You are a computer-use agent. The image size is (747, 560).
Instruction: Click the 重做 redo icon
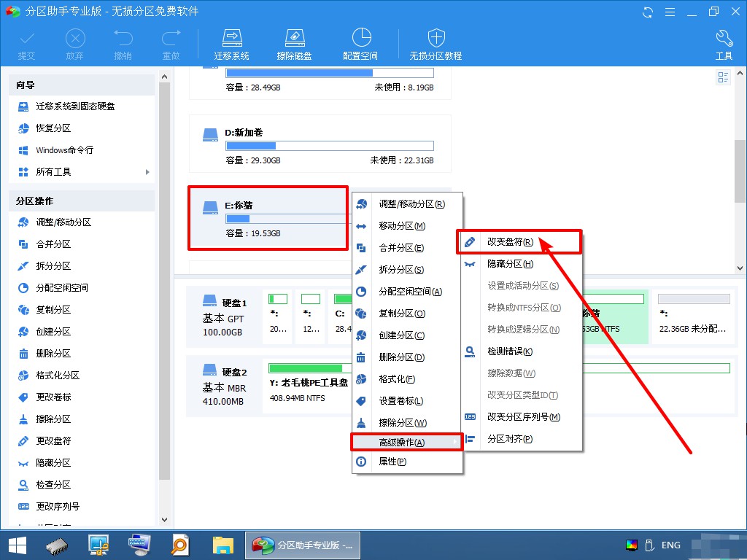point(171,44)
